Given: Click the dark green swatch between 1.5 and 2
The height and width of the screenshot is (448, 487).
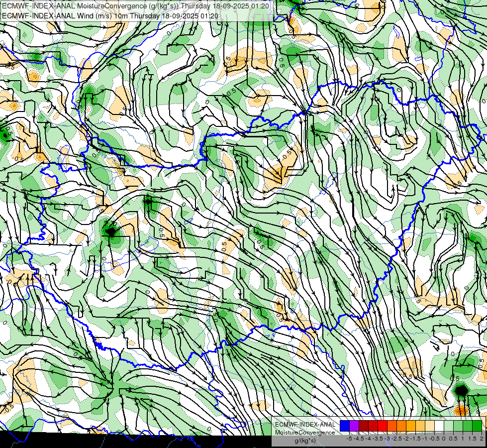Looking at the screenshot, I should [477, 426].
